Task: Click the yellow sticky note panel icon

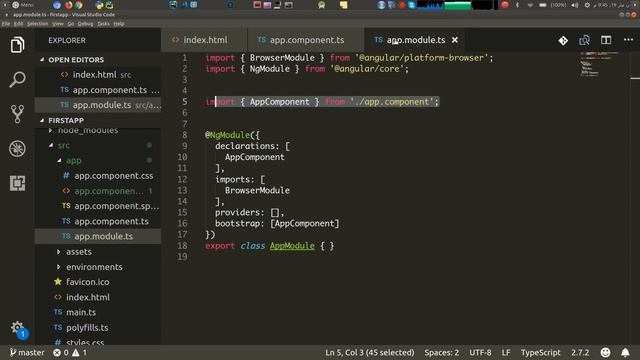Action: [x=344, y=5]
